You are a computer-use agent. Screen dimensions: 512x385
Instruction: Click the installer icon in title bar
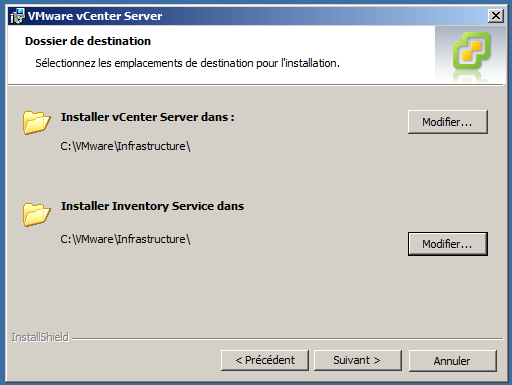click(17, 16)
